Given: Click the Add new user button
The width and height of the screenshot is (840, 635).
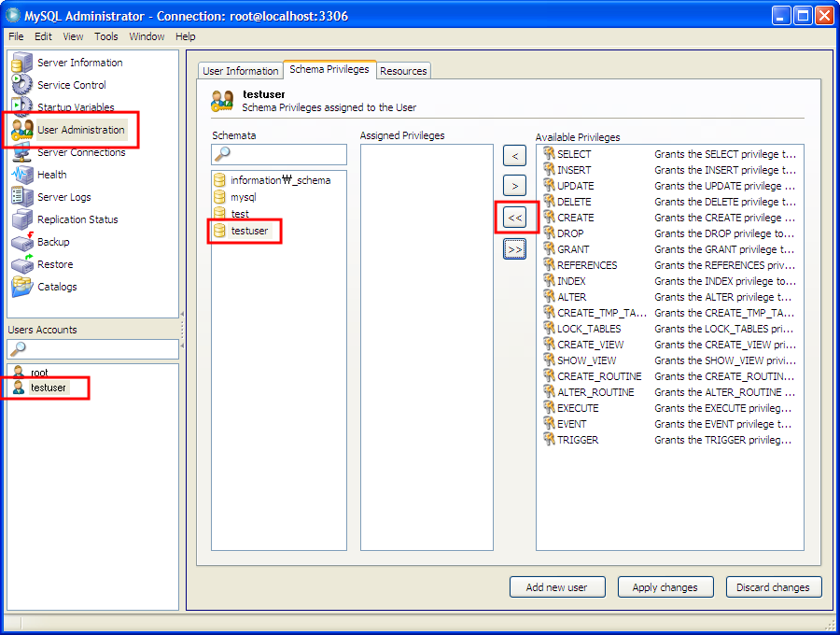Looking at the screenshot, I should [x=557, y=587].
